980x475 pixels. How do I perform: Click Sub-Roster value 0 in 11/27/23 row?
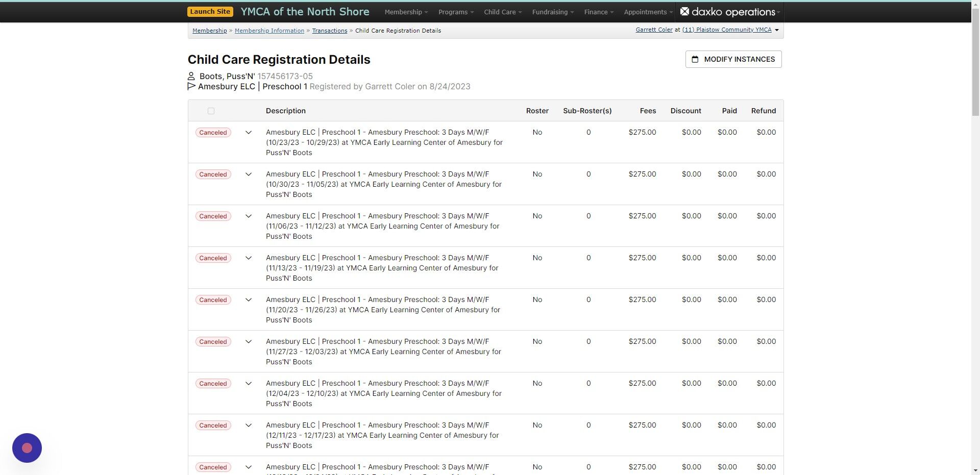[x=589, y=341]
